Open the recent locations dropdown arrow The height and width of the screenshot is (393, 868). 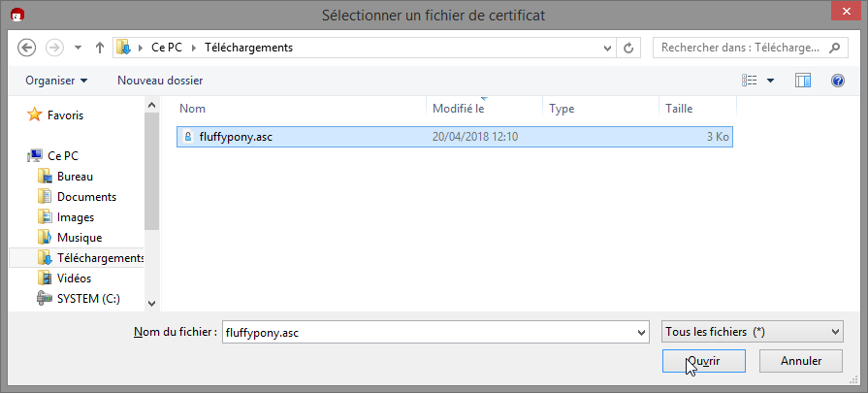(78, 48)
